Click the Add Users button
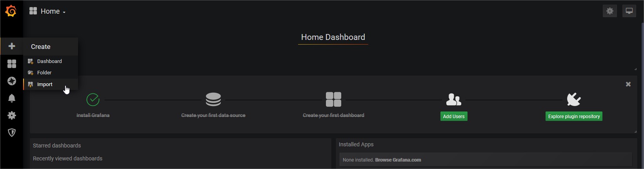 454,116
